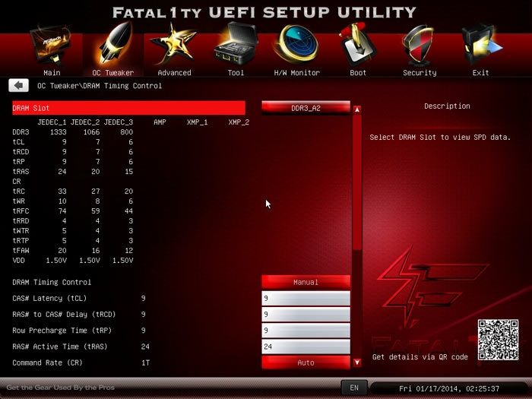The image size is (532, 399).
Task: Click the H/W Monitor tab label
Action: pyautogui.click(x=297, y=73)
